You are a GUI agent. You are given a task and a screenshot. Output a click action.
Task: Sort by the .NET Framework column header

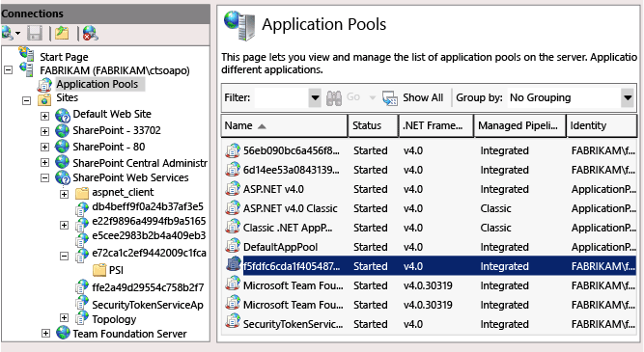tap(436, 125)
